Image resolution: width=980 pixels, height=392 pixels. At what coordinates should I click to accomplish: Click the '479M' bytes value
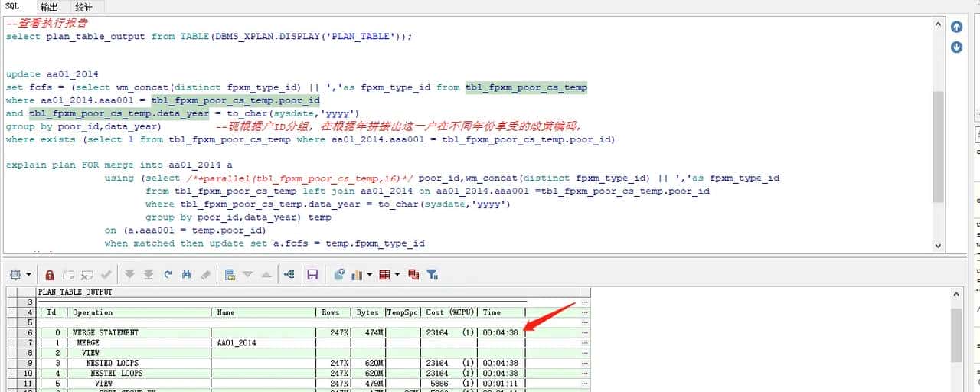pos(374,383)
